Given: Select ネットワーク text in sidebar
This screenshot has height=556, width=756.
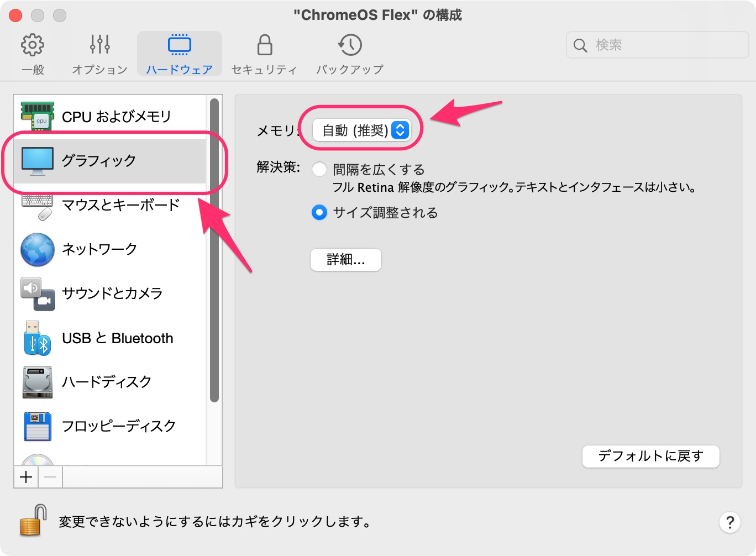Looking at the screenshot, I should click(99, 249).
